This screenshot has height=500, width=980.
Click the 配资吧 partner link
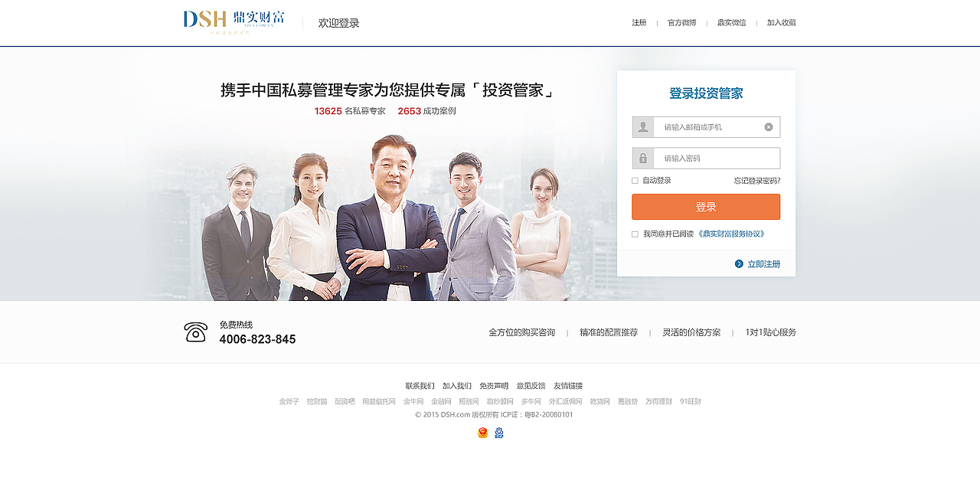coord(345,401)
